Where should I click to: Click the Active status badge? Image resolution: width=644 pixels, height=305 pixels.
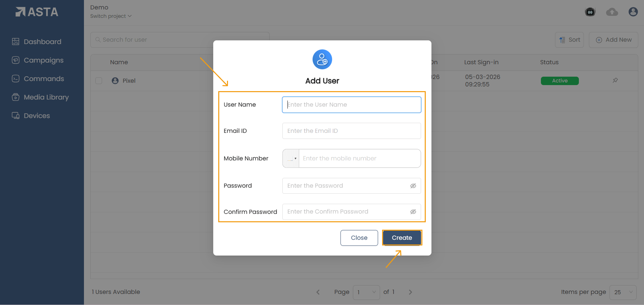(559, 81)
